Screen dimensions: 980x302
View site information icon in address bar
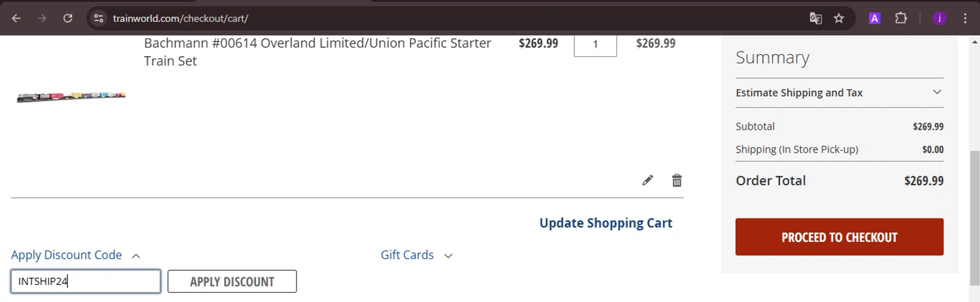(x=99, y=18)
